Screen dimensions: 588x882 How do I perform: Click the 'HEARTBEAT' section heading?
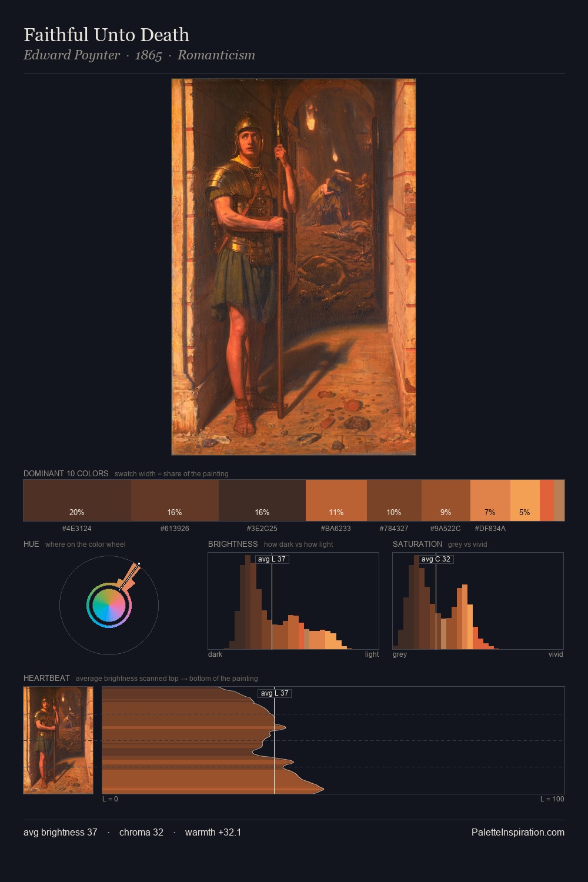(46, 678)
